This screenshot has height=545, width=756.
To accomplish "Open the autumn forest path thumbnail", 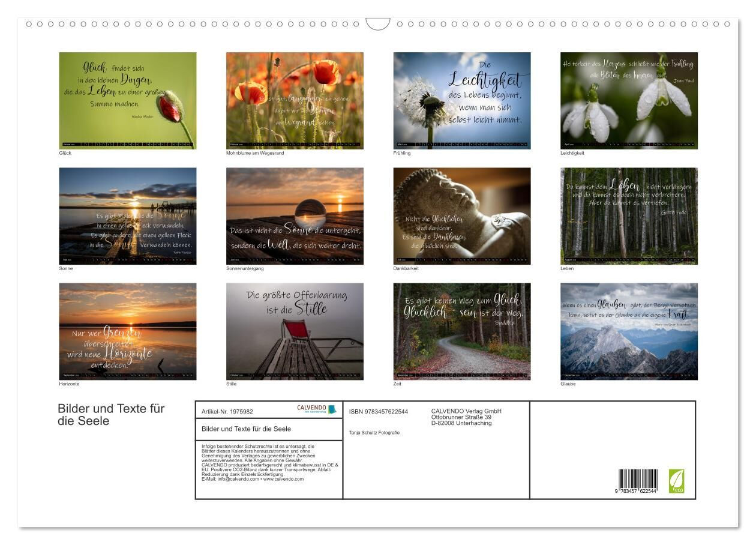I will pos(462,331).
